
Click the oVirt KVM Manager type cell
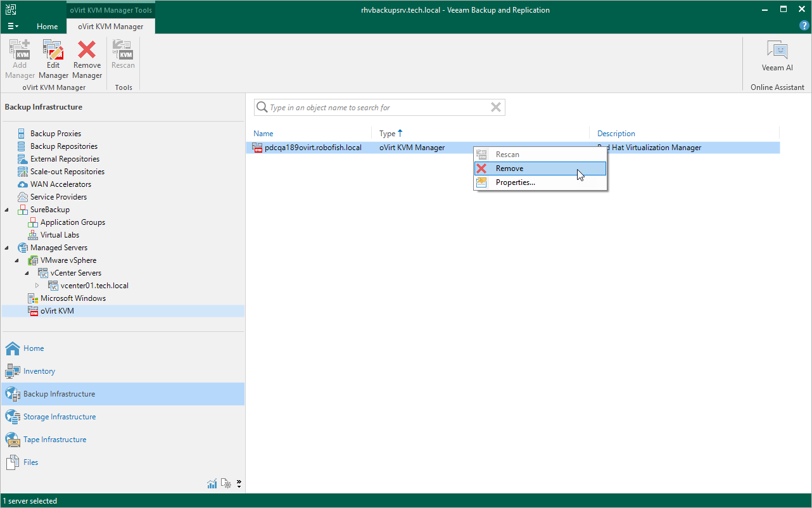coord(412,148)
